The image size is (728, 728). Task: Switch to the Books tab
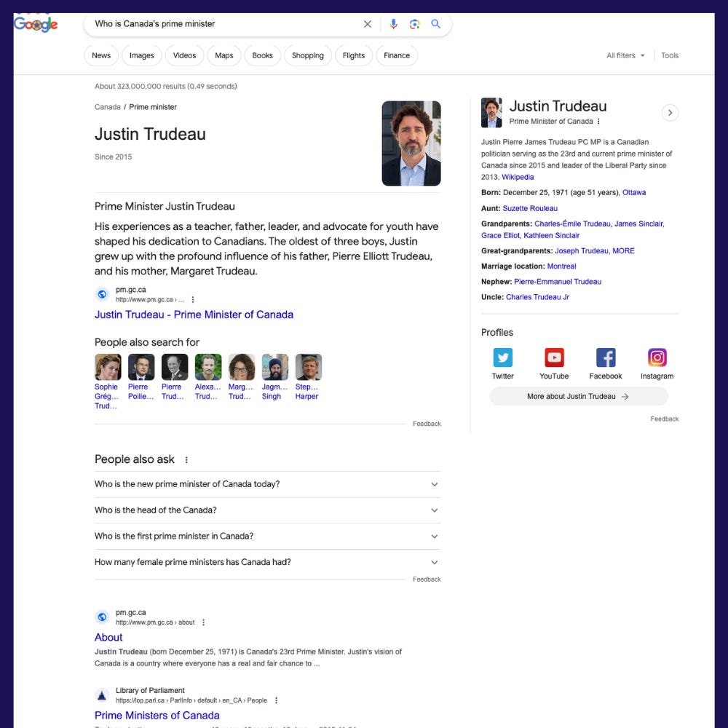(262, 56)
